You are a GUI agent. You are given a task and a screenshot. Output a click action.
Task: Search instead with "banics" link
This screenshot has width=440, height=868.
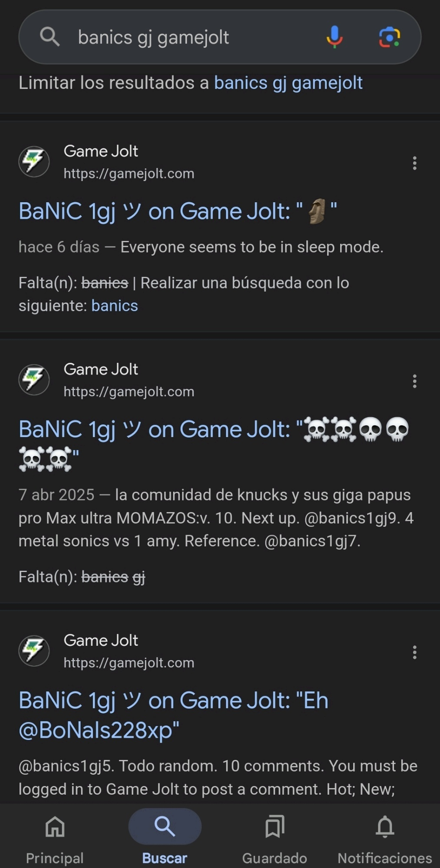click(114, 306)
